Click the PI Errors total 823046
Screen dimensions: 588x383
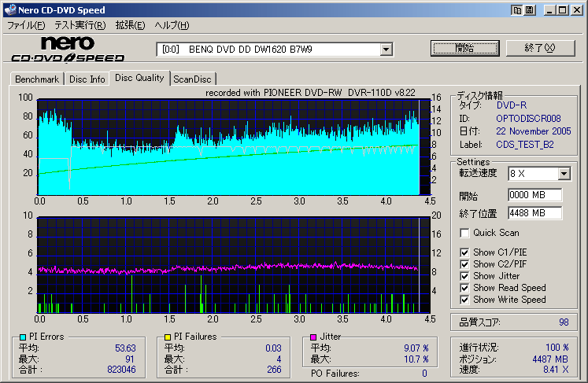coord(121,370)
